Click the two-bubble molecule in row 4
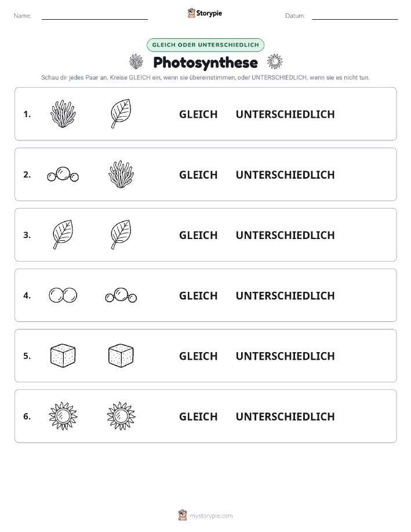Screen dimensions: 411x532 pyautogui.click(x=63, y=295)
